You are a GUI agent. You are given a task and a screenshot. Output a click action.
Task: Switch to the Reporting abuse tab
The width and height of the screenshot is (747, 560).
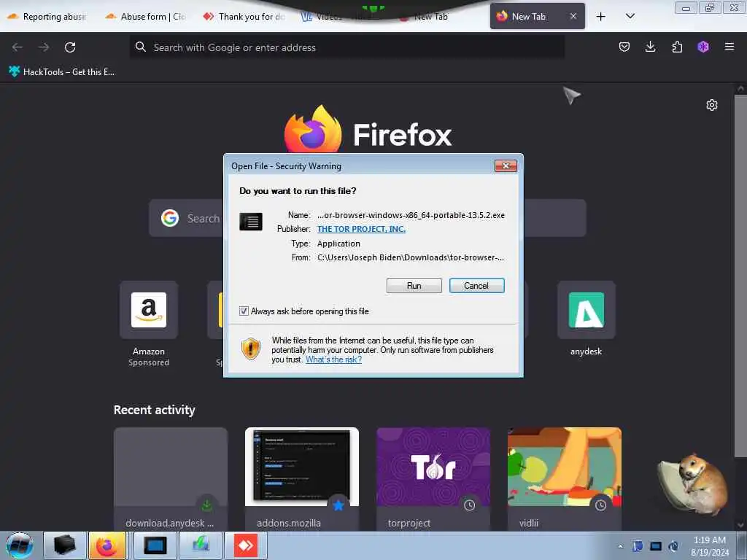click(x=47, y=17)
